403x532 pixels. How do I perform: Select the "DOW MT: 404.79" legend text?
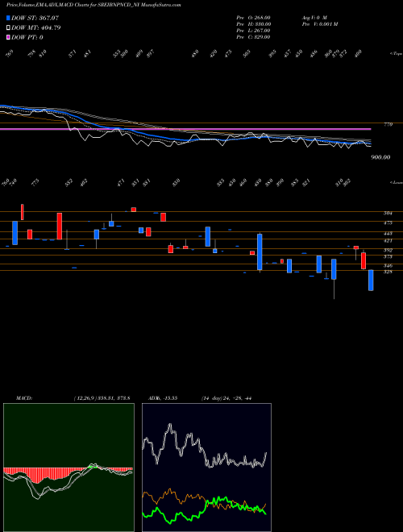(36, 28)
